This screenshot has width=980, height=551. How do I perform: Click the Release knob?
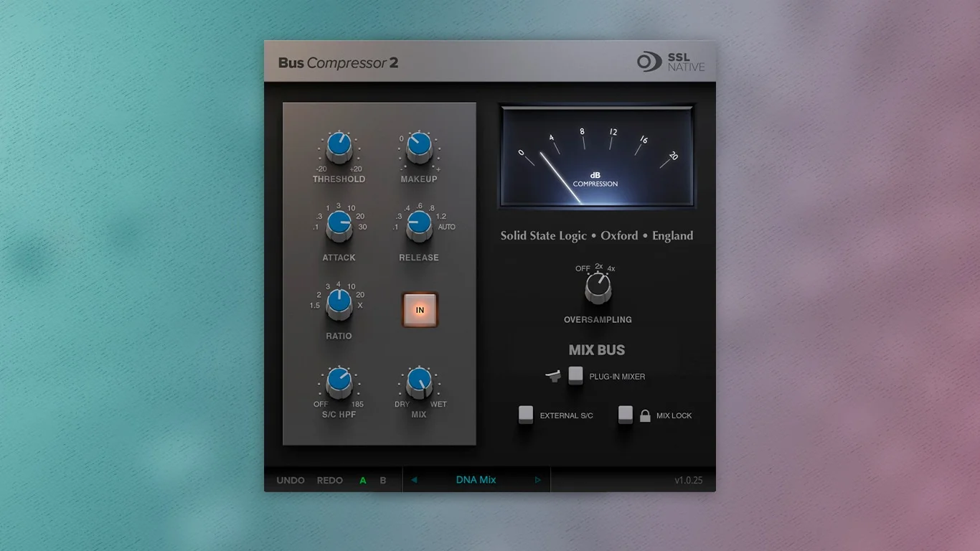pyautogui.click(x=418, y=225)
